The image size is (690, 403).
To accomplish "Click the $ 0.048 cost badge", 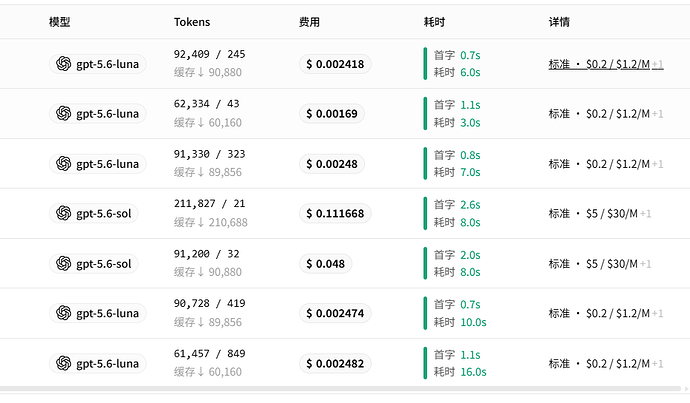I will pyautogui.click(x=325, y=264).
